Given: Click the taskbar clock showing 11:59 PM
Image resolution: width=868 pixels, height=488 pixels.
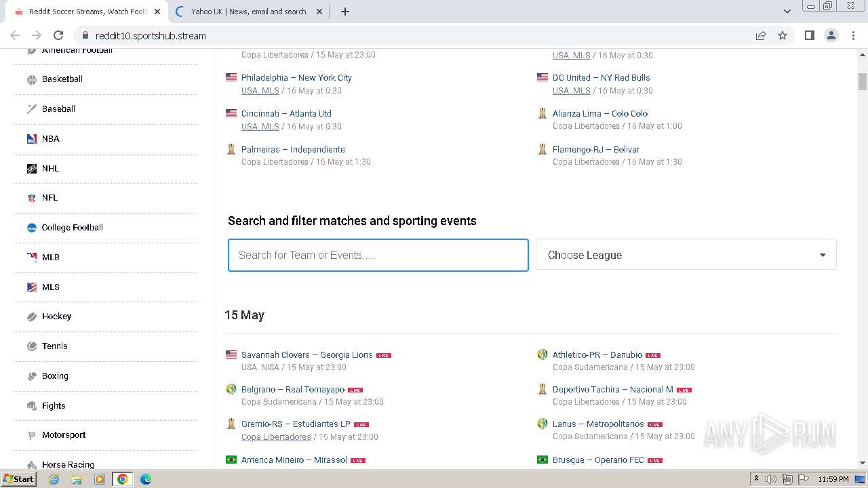Looking at the screenshot, I should (x=833, y=479).
